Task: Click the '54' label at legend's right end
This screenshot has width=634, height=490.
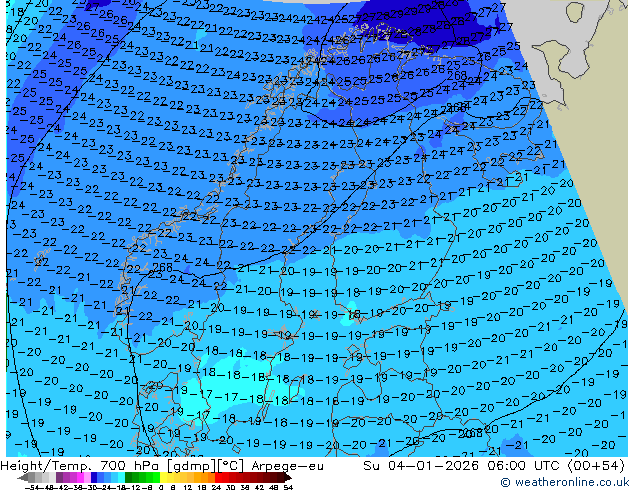Action: click(288, 487)
